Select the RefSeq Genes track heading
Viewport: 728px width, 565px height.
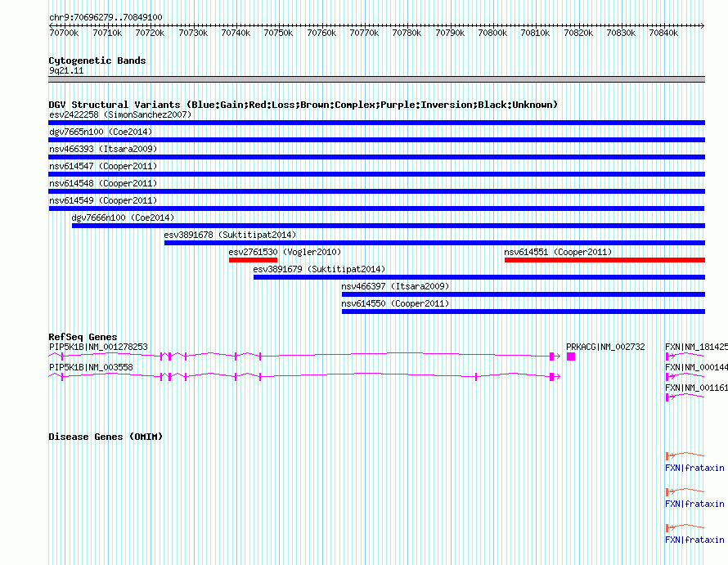pyautogui.click(x=83, y=337)
